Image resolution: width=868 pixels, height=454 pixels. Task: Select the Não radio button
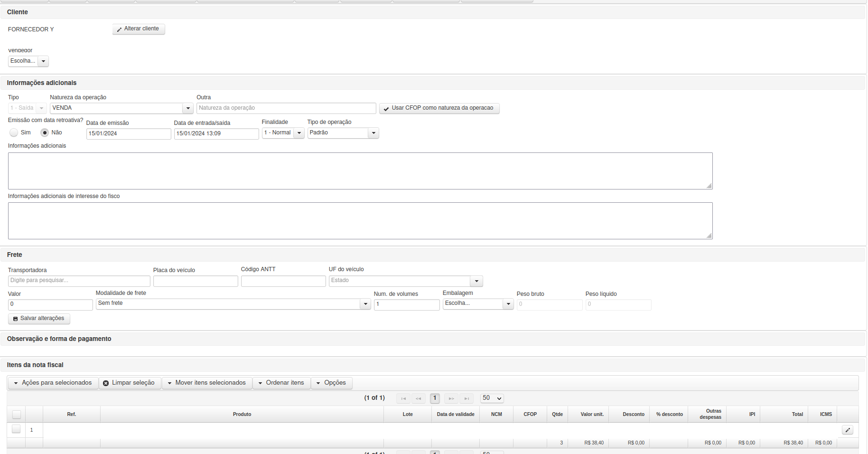(x=45, y=132)
